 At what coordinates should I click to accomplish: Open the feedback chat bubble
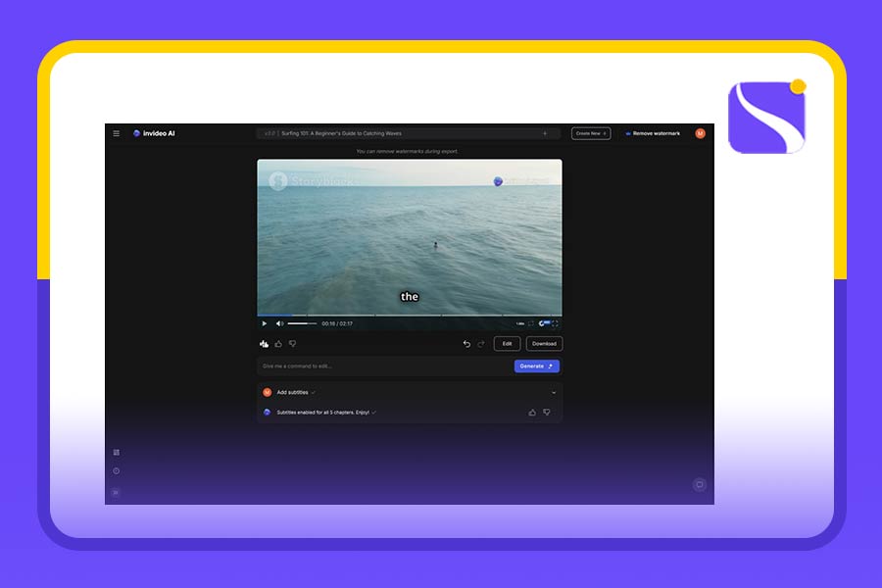[699, 485]
